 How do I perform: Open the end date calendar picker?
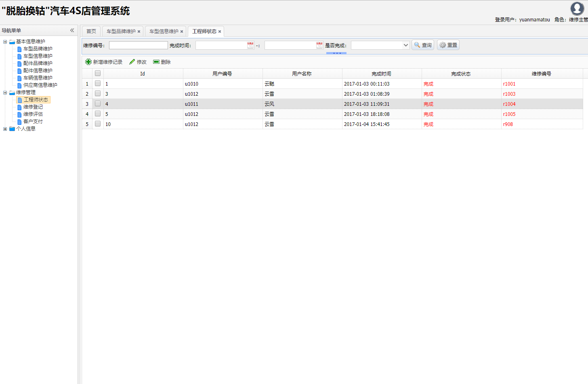pyautogui.click(x=319, y=45)
